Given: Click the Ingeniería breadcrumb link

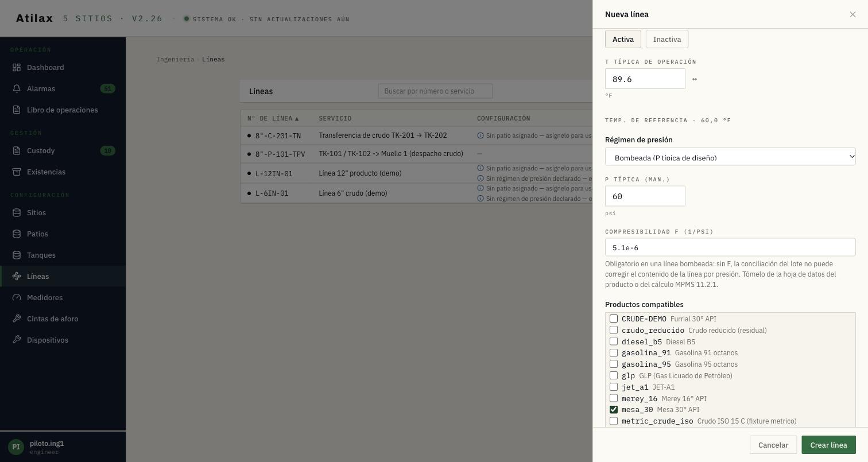Looking at the screenshot, I should [175, 60].
